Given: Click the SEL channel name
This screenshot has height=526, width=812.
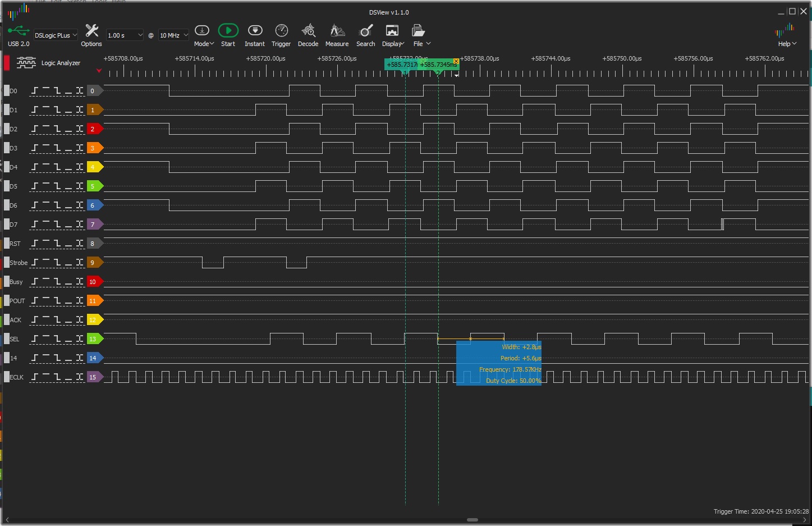Looking at the screenshot, I should [15, 339].
